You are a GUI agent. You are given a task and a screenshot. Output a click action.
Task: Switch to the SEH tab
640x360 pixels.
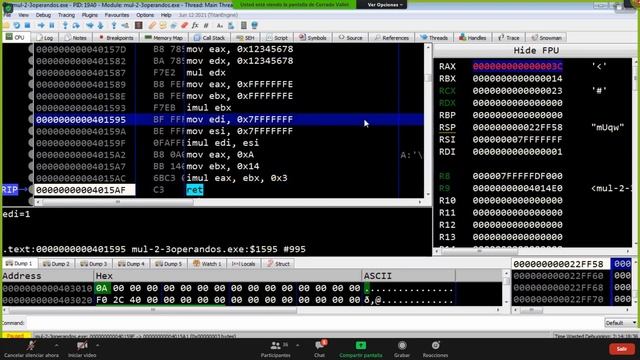click(246, 38)
